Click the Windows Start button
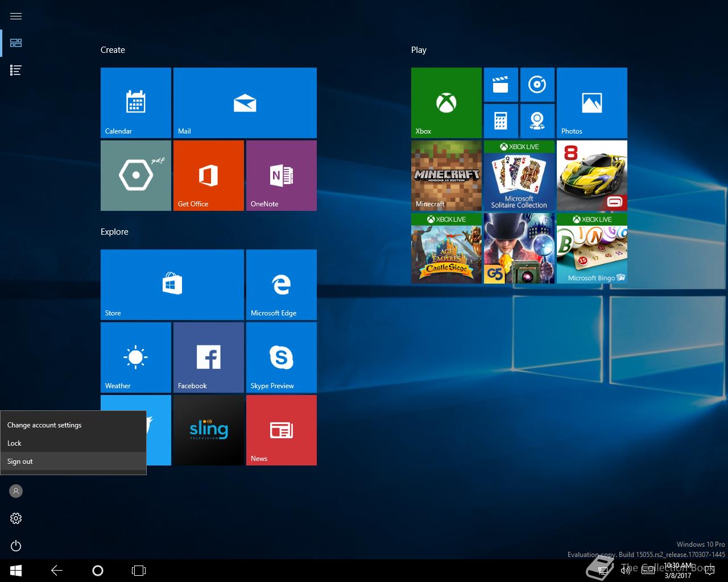Image resolution: width=728 pixels, height=582 pixels. coord(16,571)
